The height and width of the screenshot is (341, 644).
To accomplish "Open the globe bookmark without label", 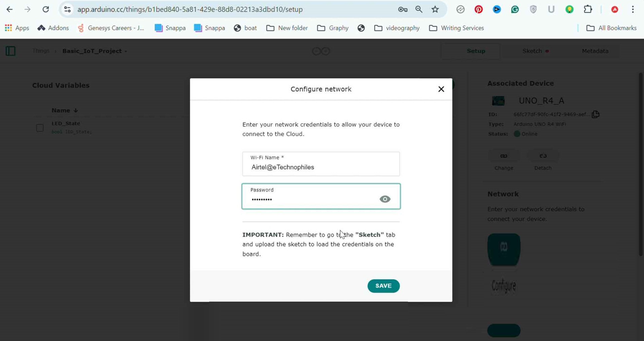I will [x=361, y=28].
